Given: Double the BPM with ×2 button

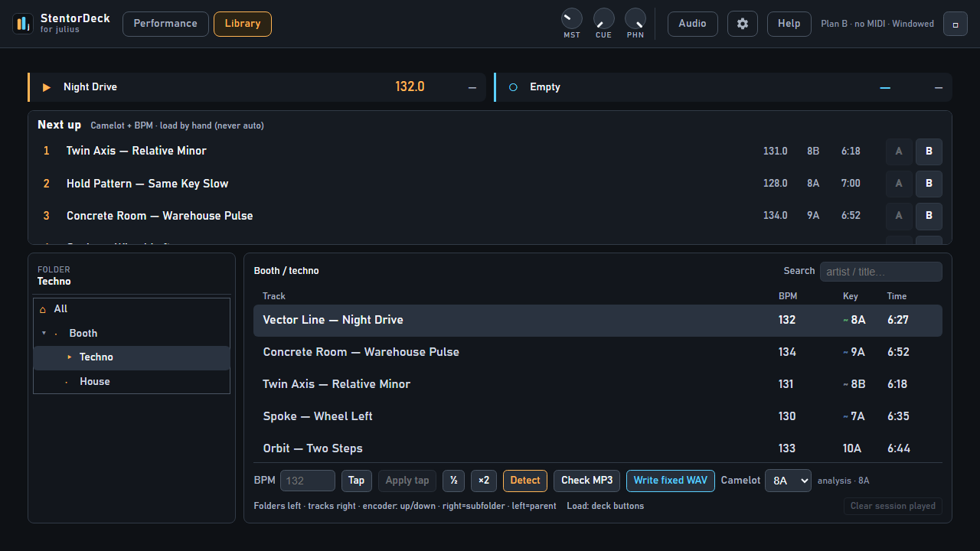Looking at the screenshot, I should pyautogui.click(x=484, y=481).
